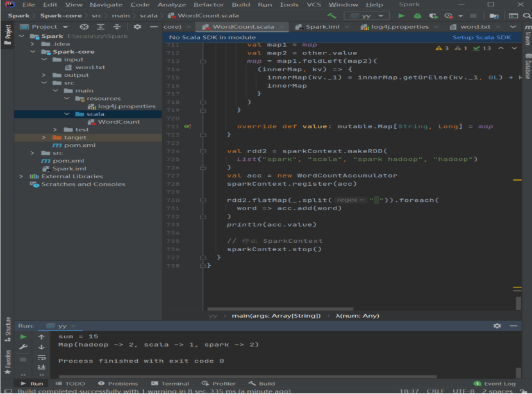Image resolution: width=532 pixels, height=394 pixels.
Task: Go to next highlighted error arrow
Action: coord(514,48)
